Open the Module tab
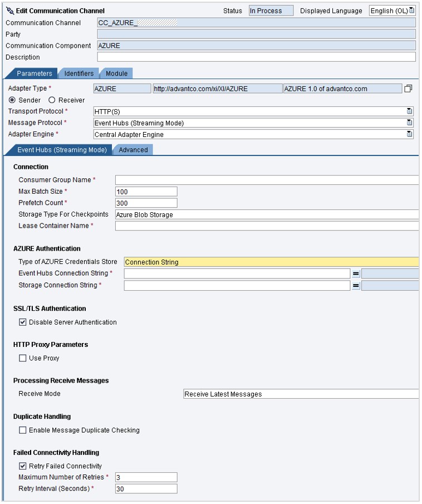 point(116,74)
